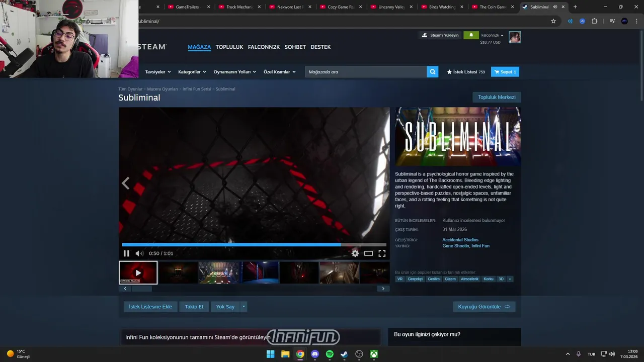Screen dimensions: 644x362
Task: Click the Infini Fun Serisi breadcrumb
Action: (197, 89)
